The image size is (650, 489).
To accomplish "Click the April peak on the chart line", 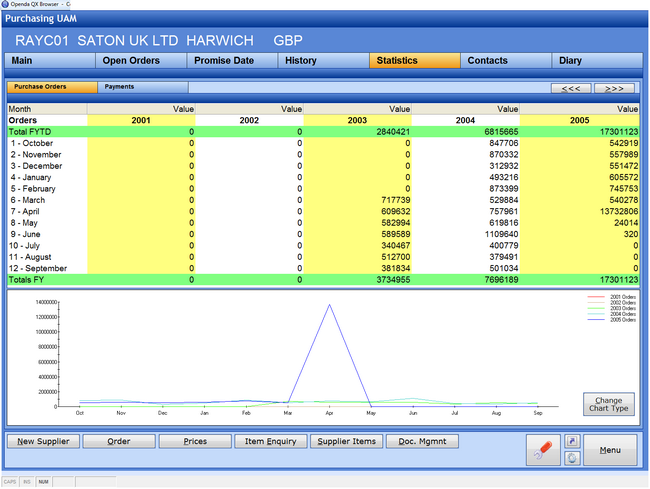I will point(330,305).
